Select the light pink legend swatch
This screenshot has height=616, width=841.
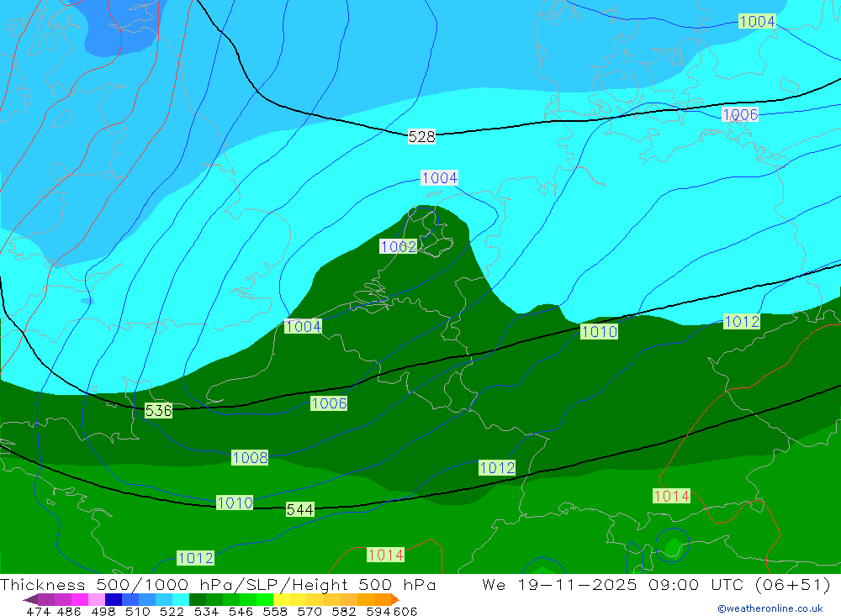coord(97,599)
